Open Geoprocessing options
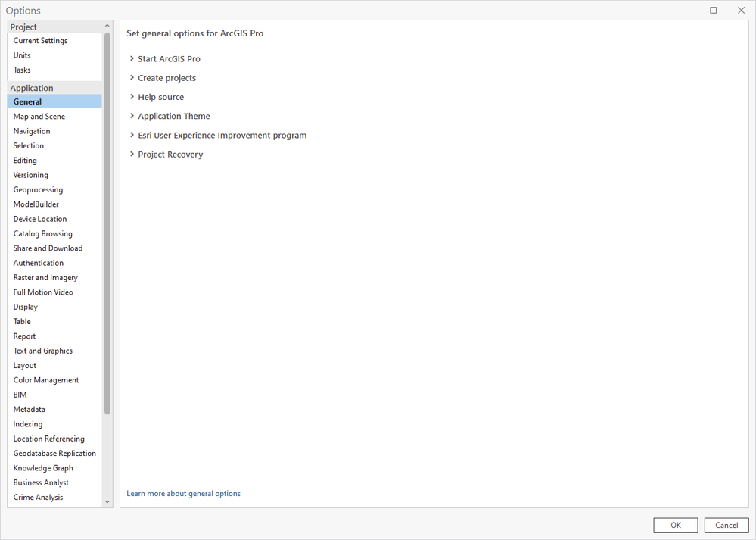 click(x=54, y=189)
